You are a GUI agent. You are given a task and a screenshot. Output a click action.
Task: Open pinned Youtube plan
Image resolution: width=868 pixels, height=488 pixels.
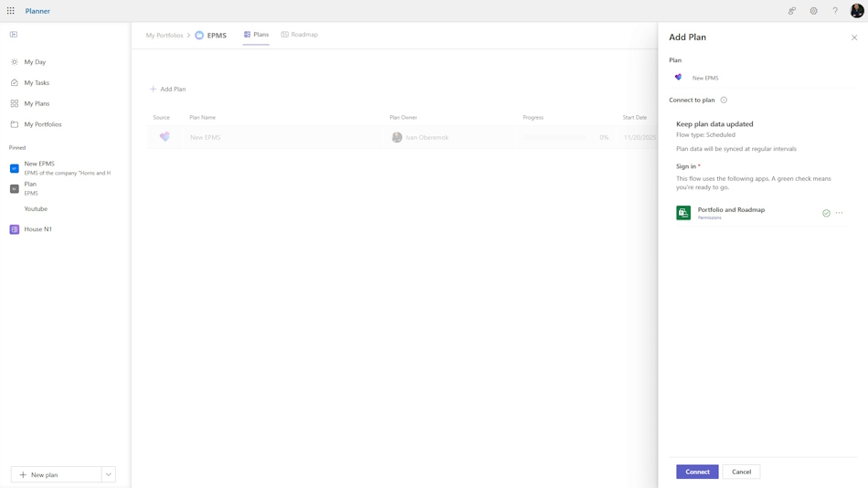tap(36, 209)
